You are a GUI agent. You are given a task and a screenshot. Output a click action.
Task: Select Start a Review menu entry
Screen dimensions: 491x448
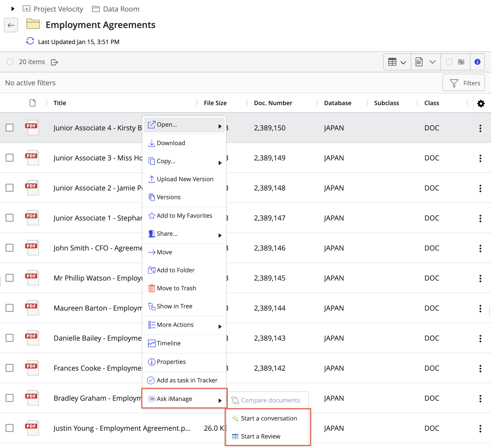coord(261,436)
